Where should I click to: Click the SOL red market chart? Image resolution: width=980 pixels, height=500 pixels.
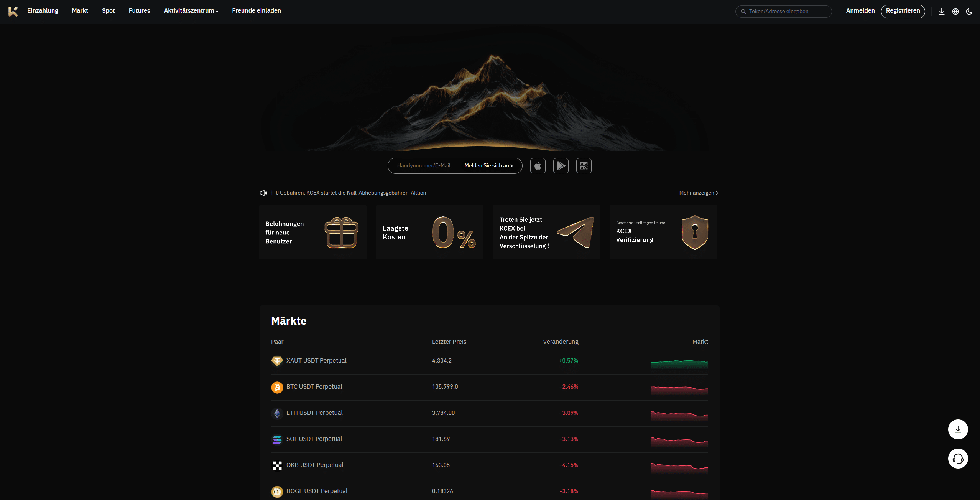(679, 442)
